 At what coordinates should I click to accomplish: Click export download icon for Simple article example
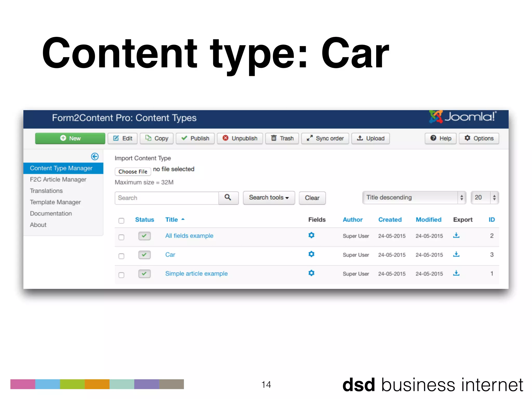(x=456, y=273)
